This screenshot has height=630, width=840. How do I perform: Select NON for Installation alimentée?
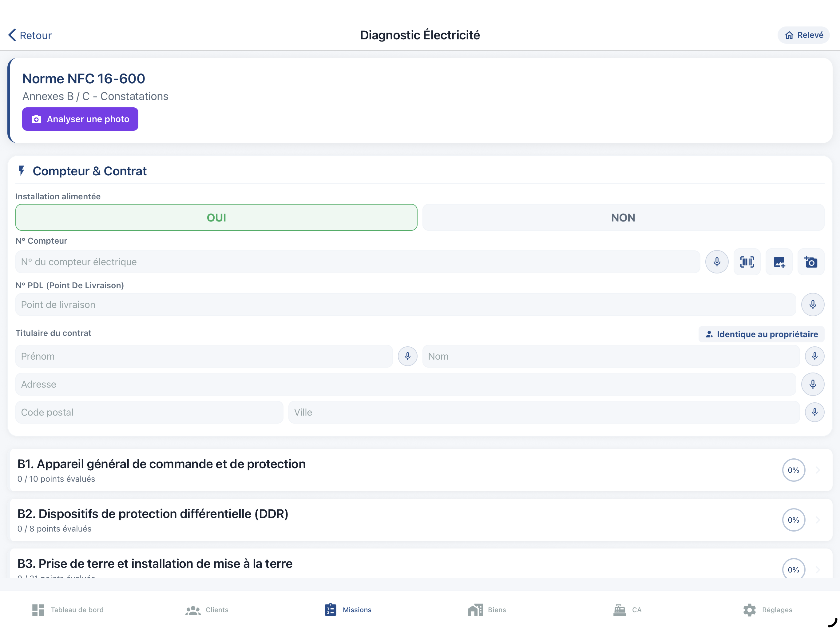pos(623,217)
